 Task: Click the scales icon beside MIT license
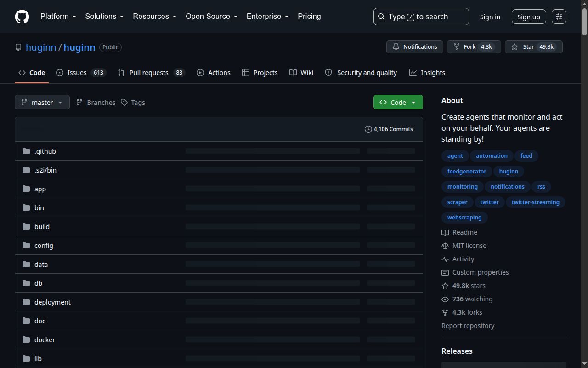[445, 246]
